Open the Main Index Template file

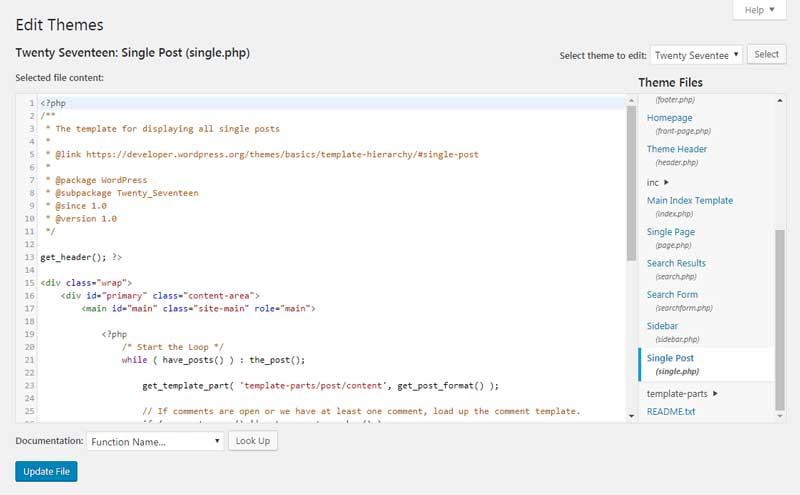(x=689, y=201)
